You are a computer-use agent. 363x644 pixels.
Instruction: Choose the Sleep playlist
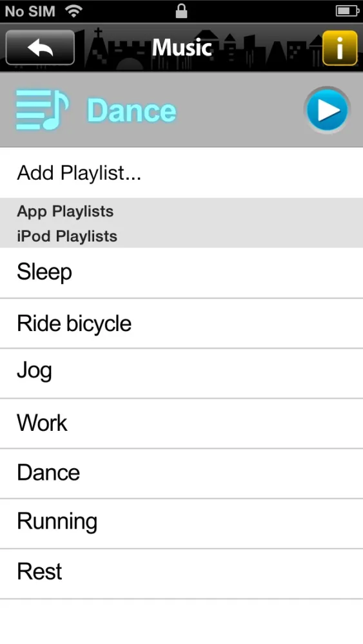(181, 272)
